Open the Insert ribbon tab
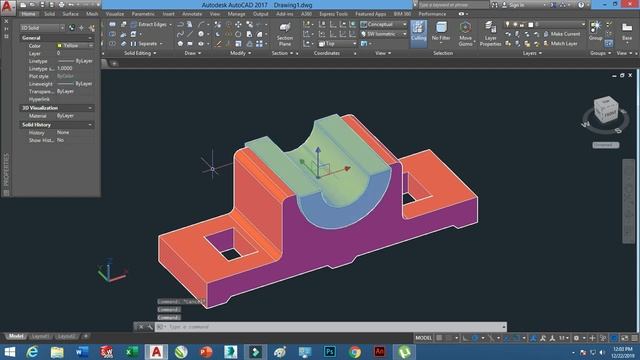Screen dimensions: 640x360 click(x=168, y=14)
